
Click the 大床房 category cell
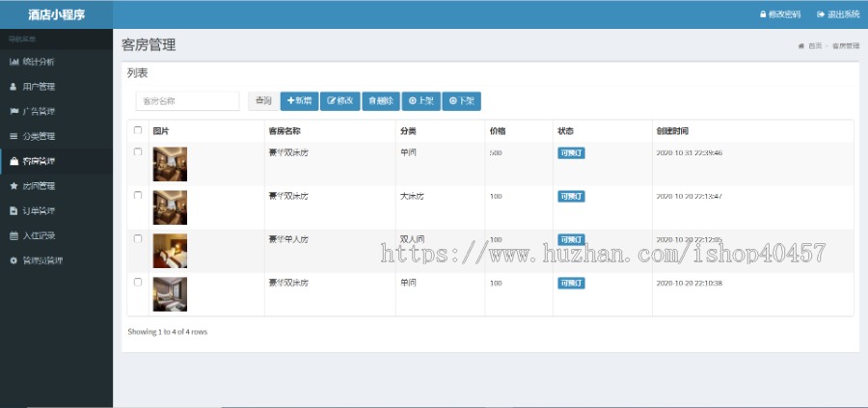[412, 196]
